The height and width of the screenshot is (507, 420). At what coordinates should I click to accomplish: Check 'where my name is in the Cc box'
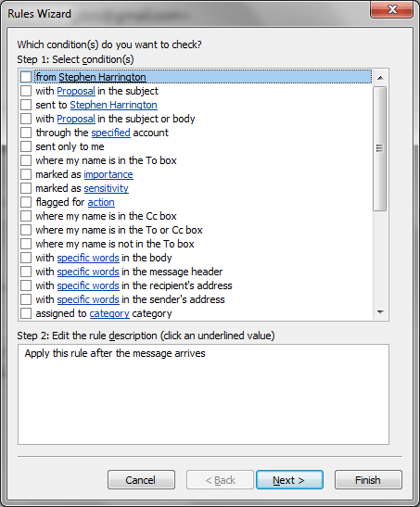coord(26,216)
